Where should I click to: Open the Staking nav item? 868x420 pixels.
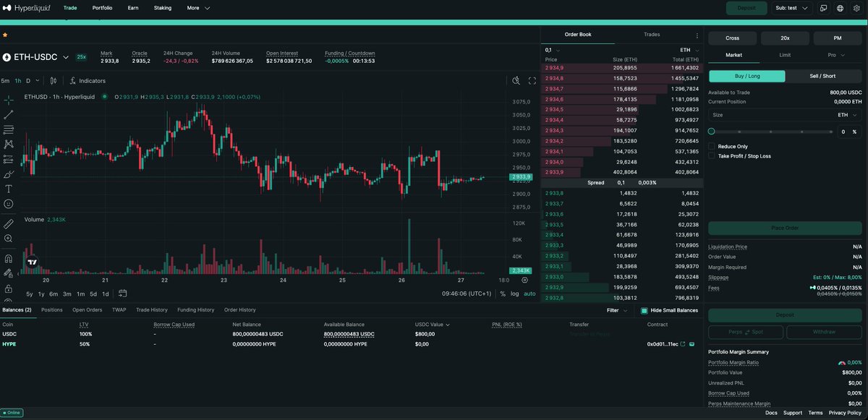163,8
